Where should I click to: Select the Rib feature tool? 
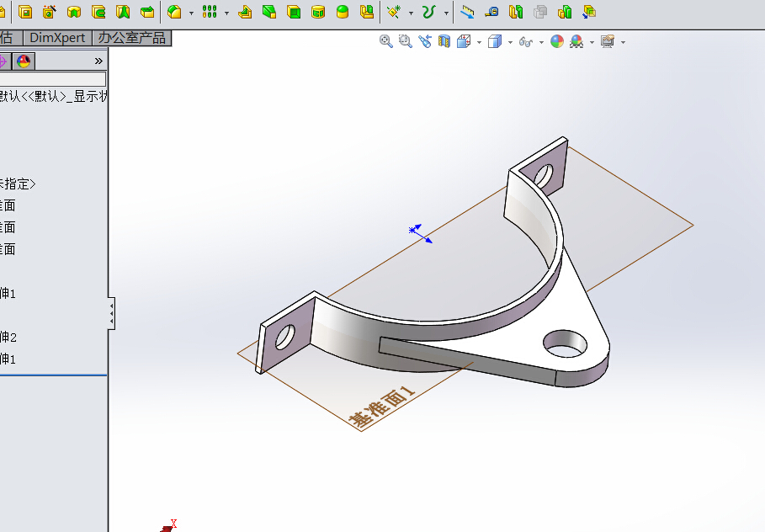click(245, 12)
